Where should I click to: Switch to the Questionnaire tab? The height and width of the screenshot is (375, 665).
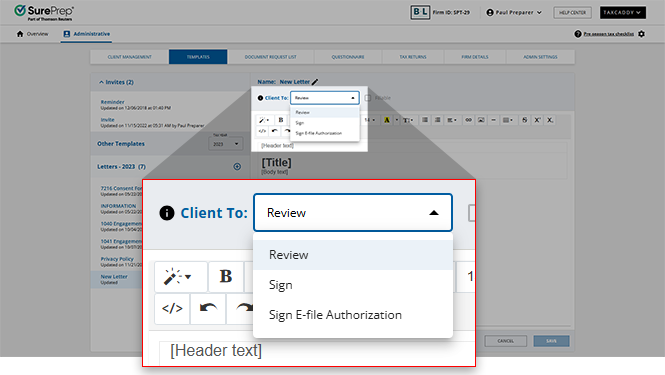348,57
